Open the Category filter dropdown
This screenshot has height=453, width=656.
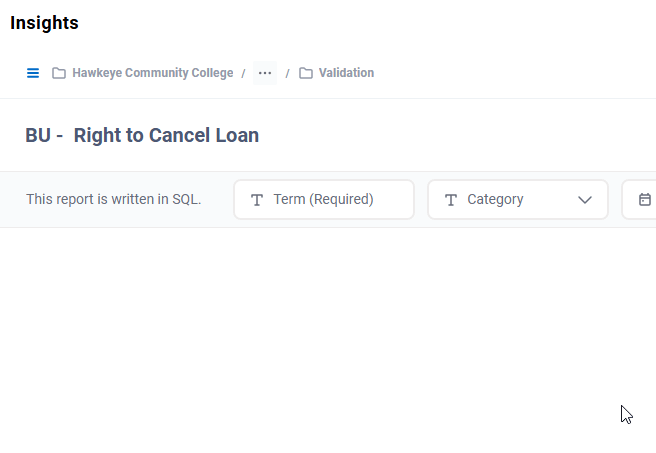click(x=517, y=200)
